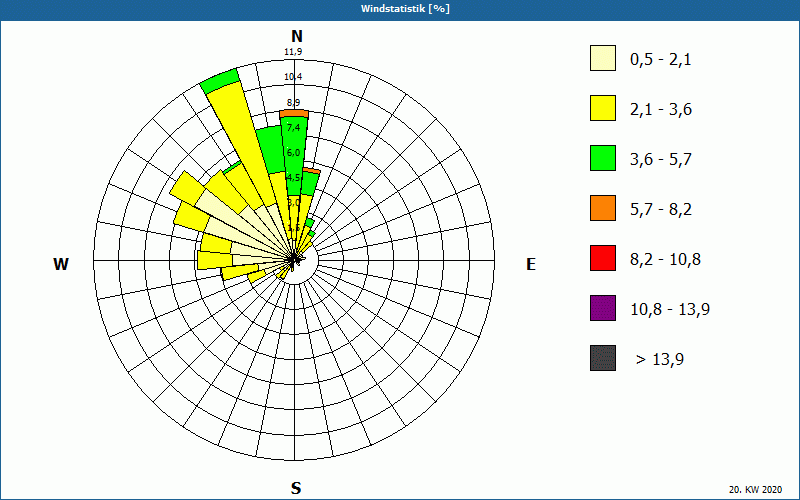Viewport: 800px width, 500px height.
Task: Click the pale yellow 0,5 - 2,1 swatch
Action: click(603, 58)
